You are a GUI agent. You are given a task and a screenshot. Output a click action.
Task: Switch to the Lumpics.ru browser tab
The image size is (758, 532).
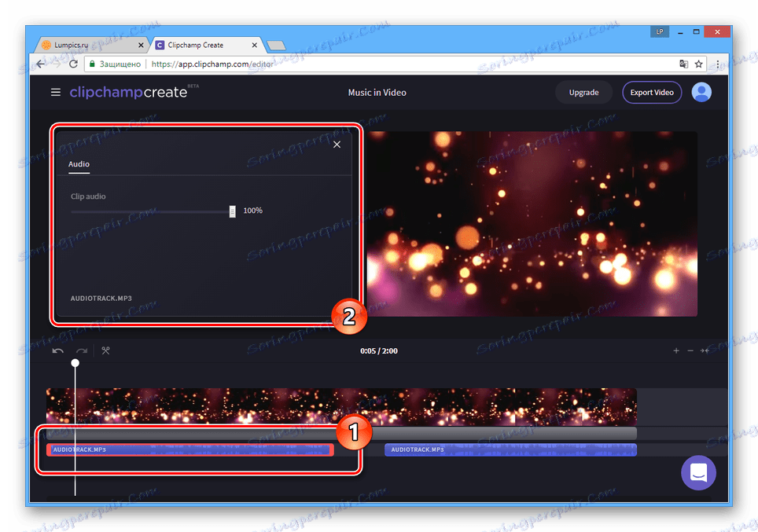92,45
